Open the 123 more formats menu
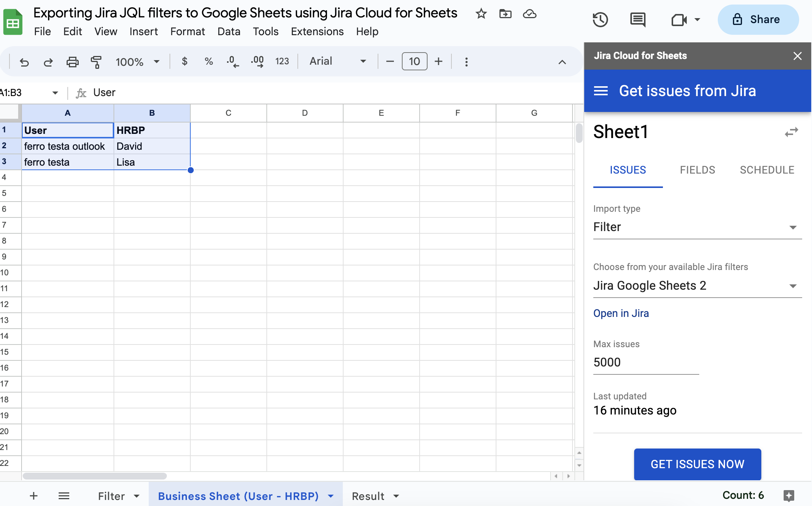Viewport: 812px width, 506px height. point(282,61)
